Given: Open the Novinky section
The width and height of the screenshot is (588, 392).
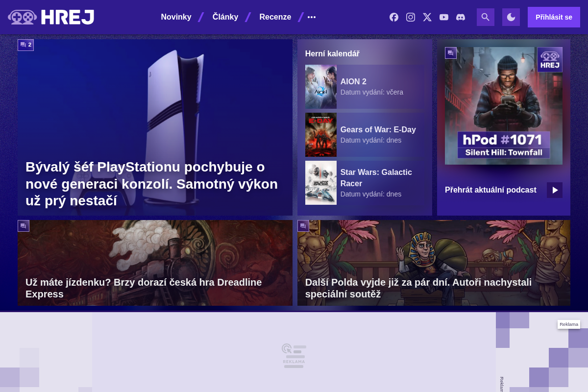Looking at the screenshot, I should (x=176, y=17).
